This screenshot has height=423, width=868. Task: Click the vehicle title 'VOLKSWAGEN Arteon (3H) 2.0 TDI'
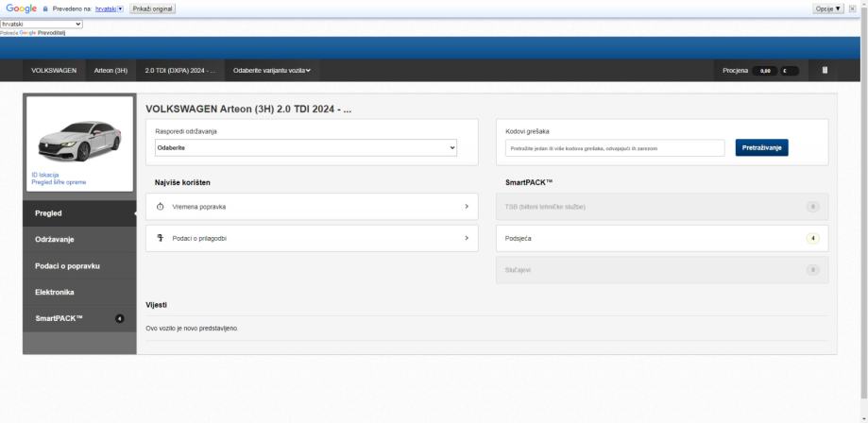pyautogui.click(x=248, y=110)
